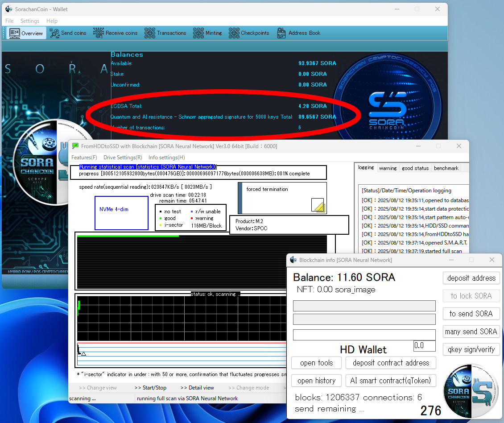Open the wallet Settings menu
This screenshot has width=504, height=423.
29,21
